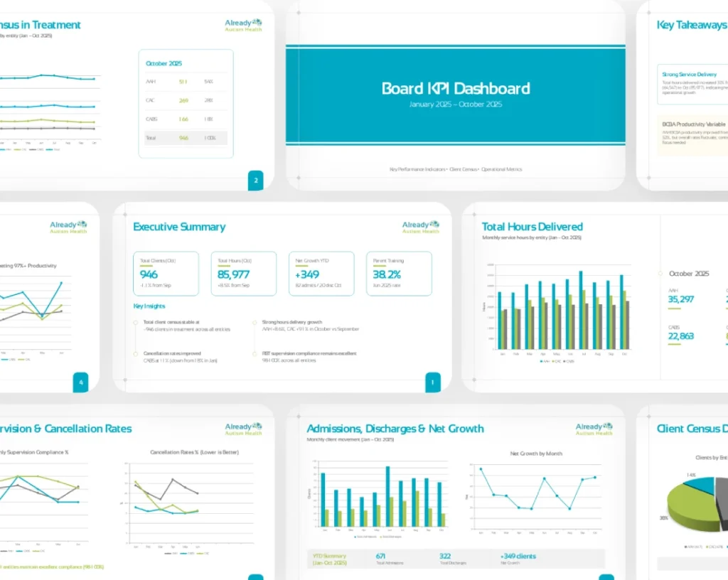Click the Cancellation Rates line chart
728x580 pixels.
pyautogui.click(x=188, y=508)
